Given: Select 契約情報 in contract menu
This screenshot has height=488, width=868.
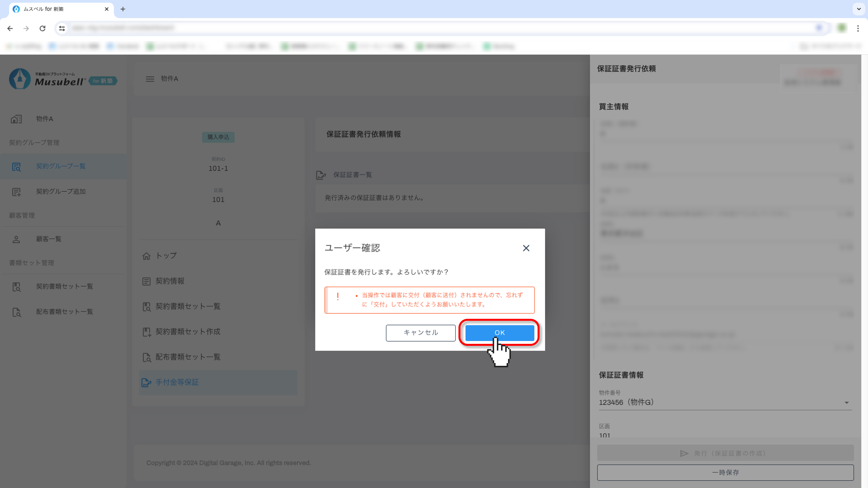Looking at the screenshot, I should tap(169, 281).
